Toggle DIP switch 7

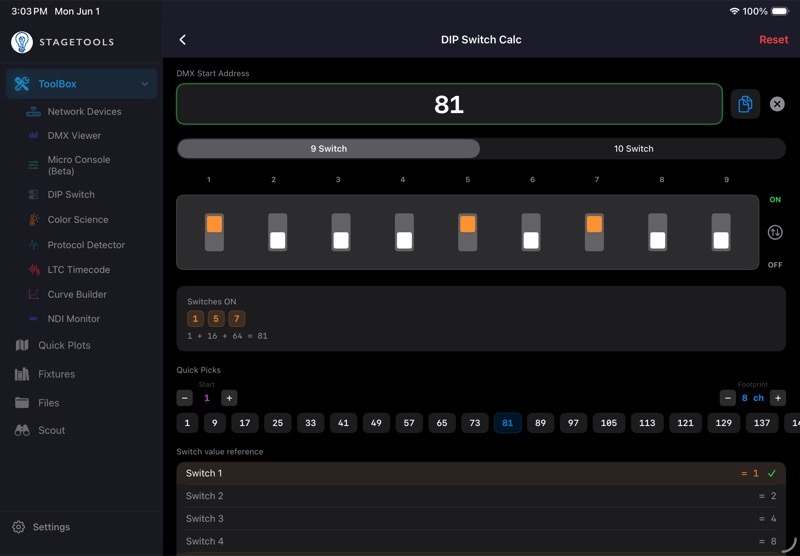coord(594,232)
